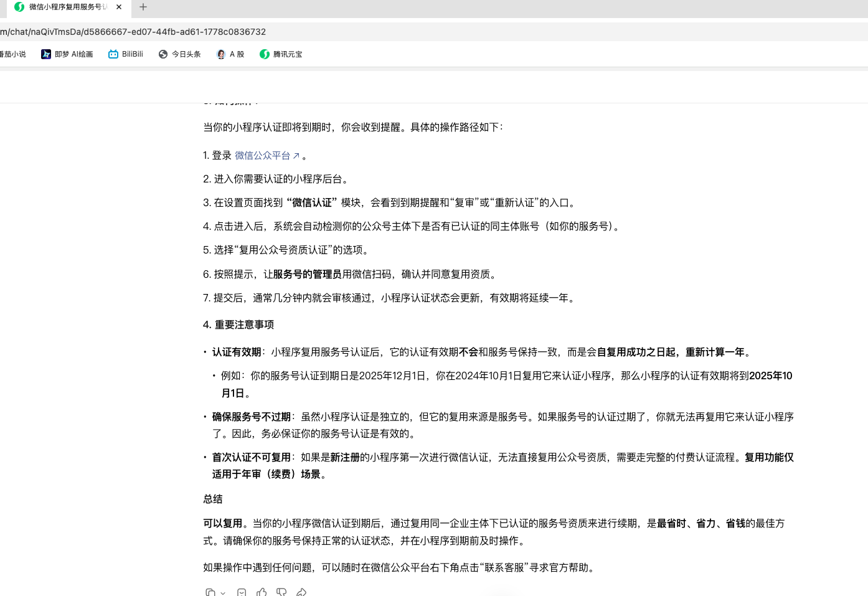This screenshot has height=596, width=868.
Task: Click the bold bullet label 首次认证不可复用
Action: (252, 457)
